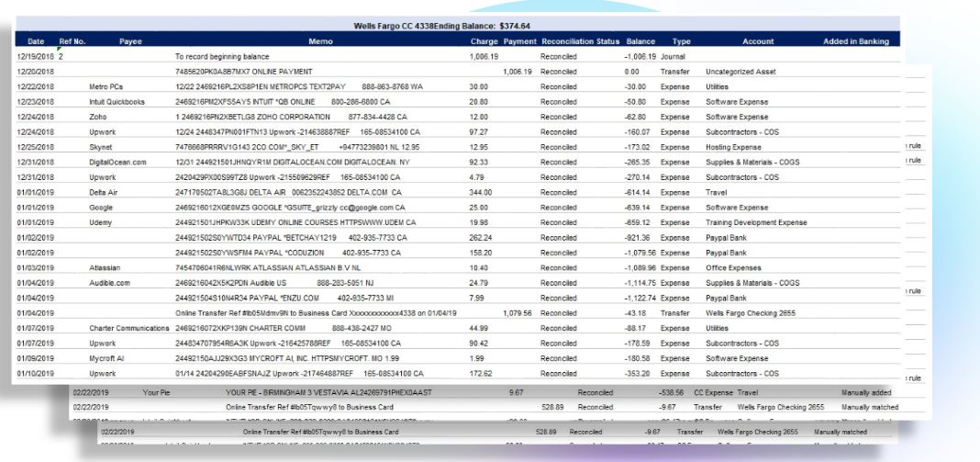The width and height of the screenshot is (980, 462).
Task: Select the DigitalOcean.com payee cell
Action: (117, 163)
